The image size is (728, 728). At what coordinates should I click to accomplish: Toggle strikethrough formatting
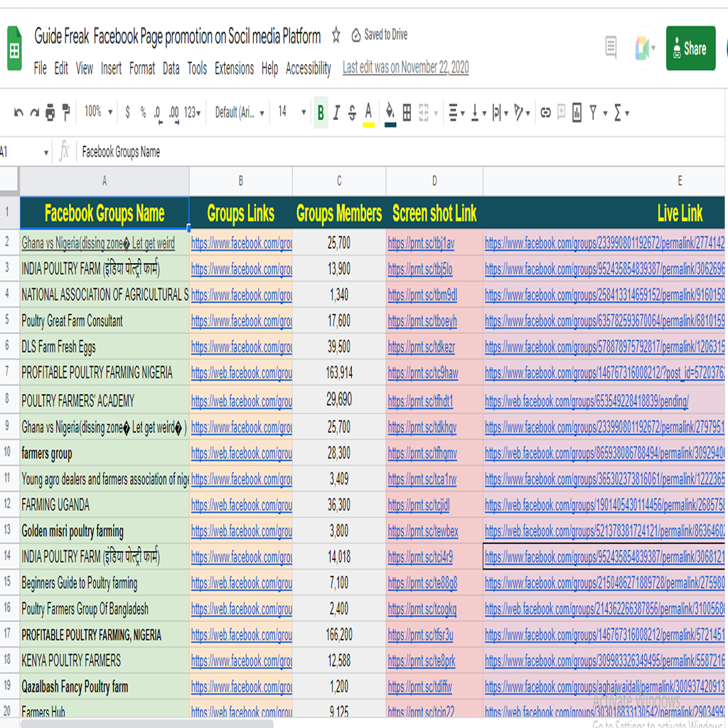coord(353,112)
